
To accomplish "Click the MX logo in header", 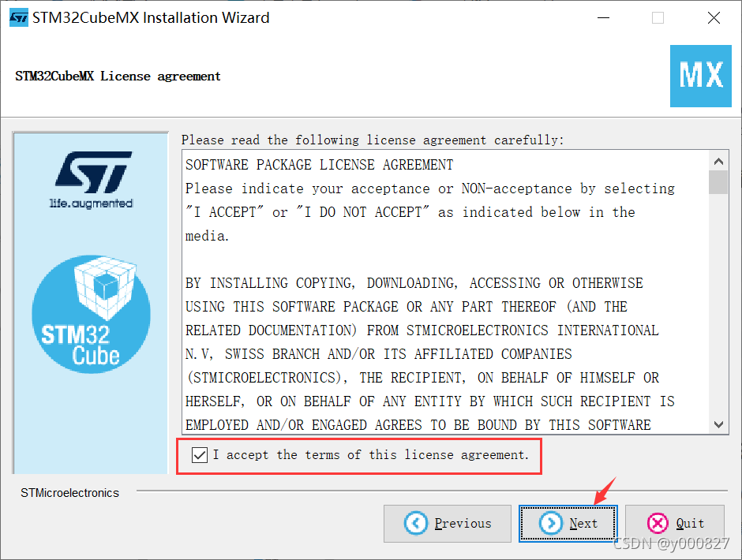I will tap(700, 77).
